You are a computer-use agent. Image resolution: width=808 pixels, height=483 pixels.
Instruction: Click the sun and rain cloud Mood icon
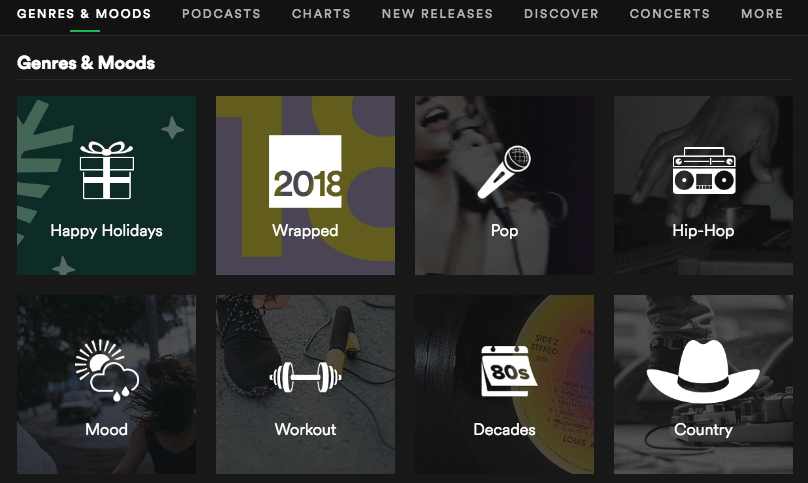pyautogui.click(x=106, y=371)
